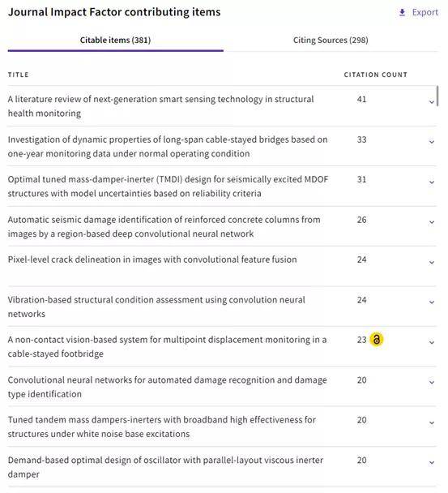The height and width of the screenshot is (493, 448).
Task: Click the Export download icon
Action: click(x=402, y=13)
